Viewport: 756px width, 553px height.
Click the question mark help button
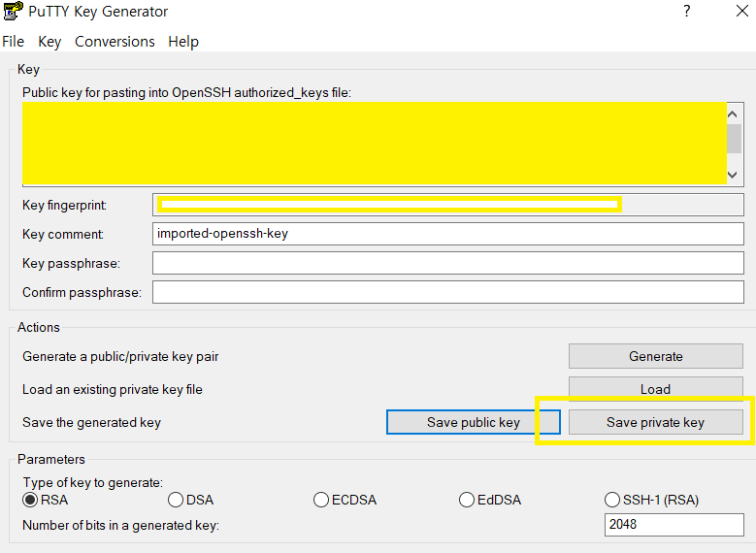tap(686, 11)
